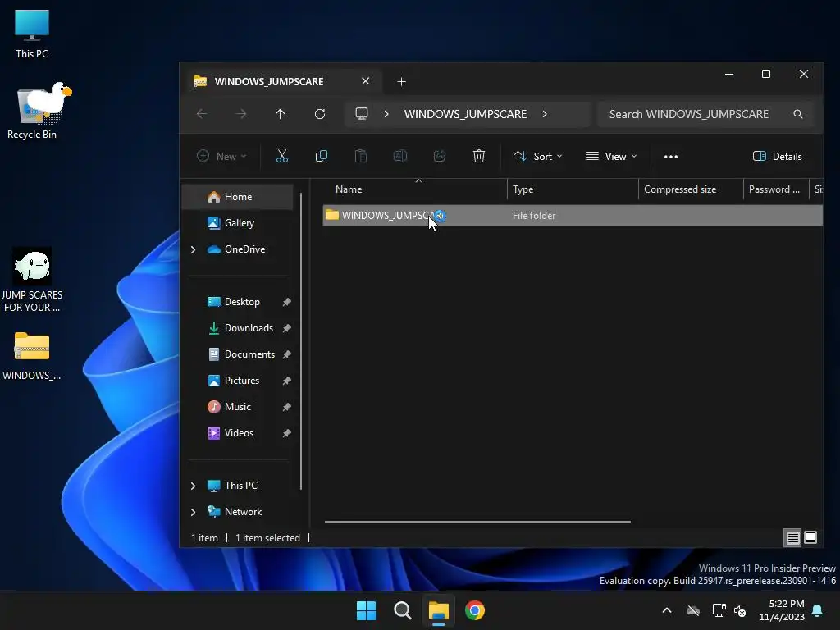840x630 pixels.
Task: Open the taskbar clock showing 5:22 PM
Action: click(x=782, y=610)
